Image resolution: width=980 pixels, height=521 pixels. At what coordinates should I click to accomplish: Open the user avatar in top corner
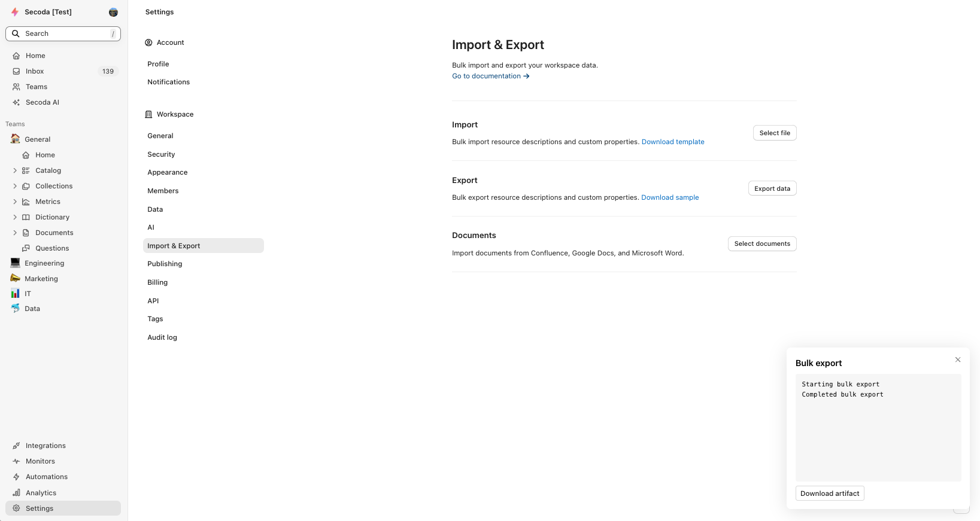113,12
